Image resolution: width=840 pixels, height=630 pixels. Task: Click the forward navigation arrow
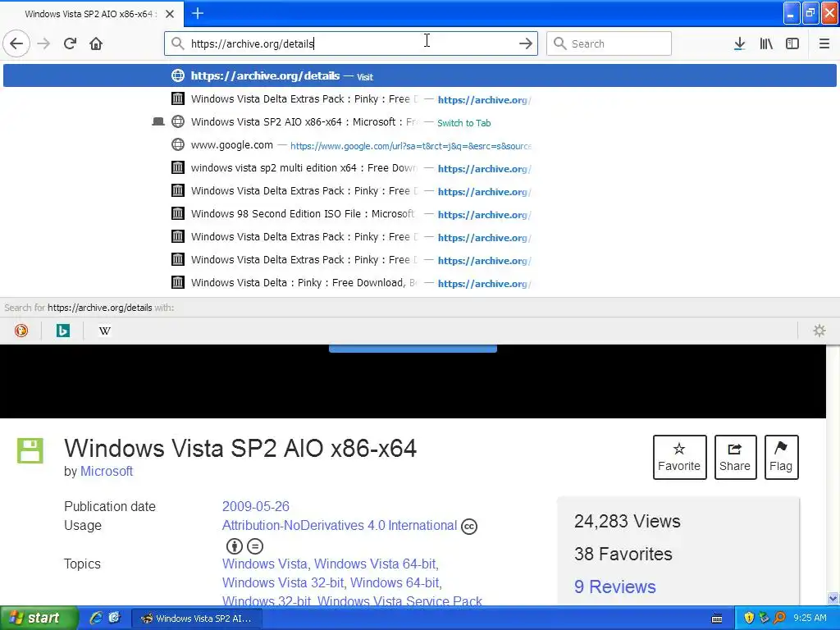[43, 43]
